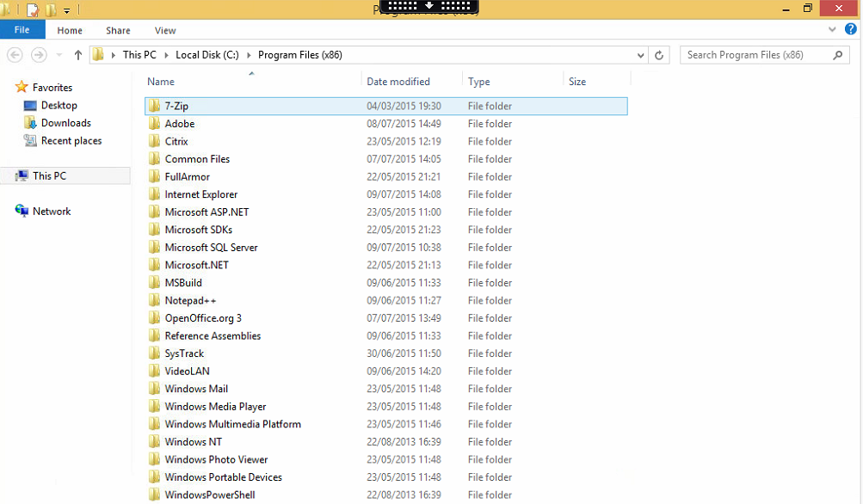The width and height of the screenshot is (863, 504).
Task: Open the address bar history dropdown
Action: click(640, 55)
